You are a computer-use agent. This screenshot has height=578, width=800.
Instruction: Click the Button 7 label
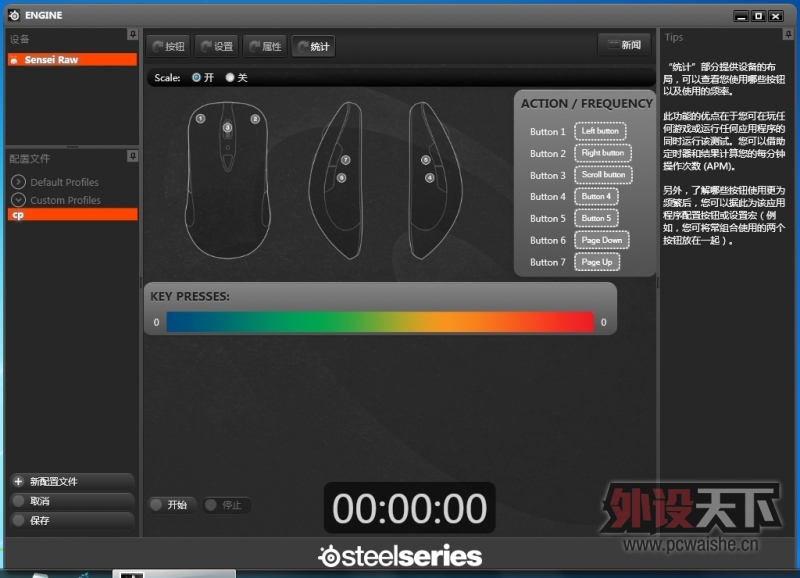click(x=547, y=262)
